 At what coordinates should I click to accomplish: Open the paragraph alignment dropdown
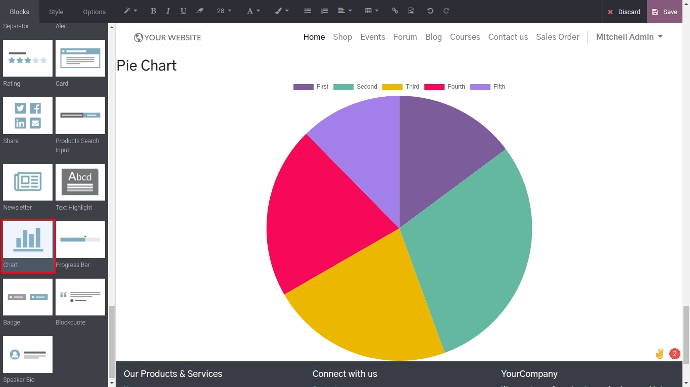point(344,11)
